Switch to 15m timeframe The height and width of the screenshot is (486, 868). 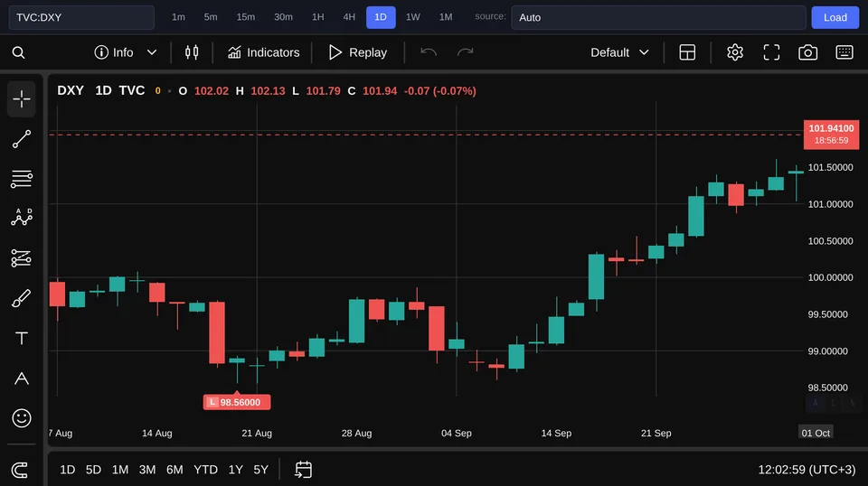tap(246, 17)
